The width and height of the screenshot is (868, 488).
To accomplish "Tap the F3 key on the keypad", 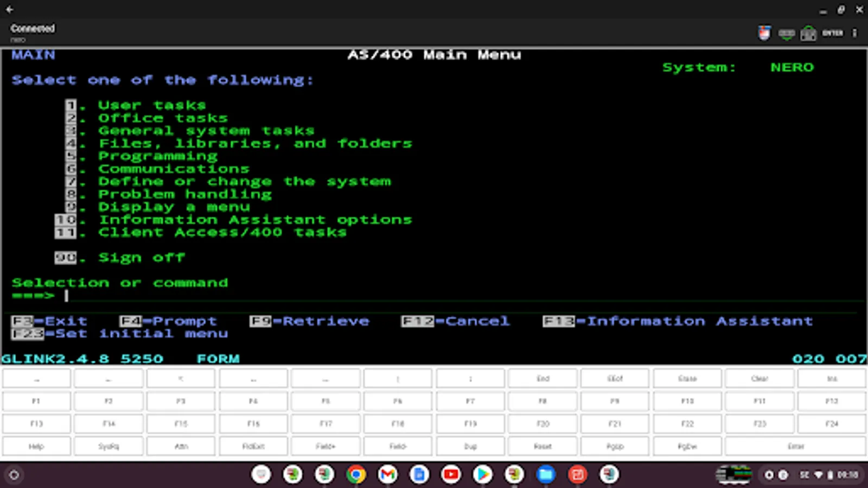I will point(181,401).
